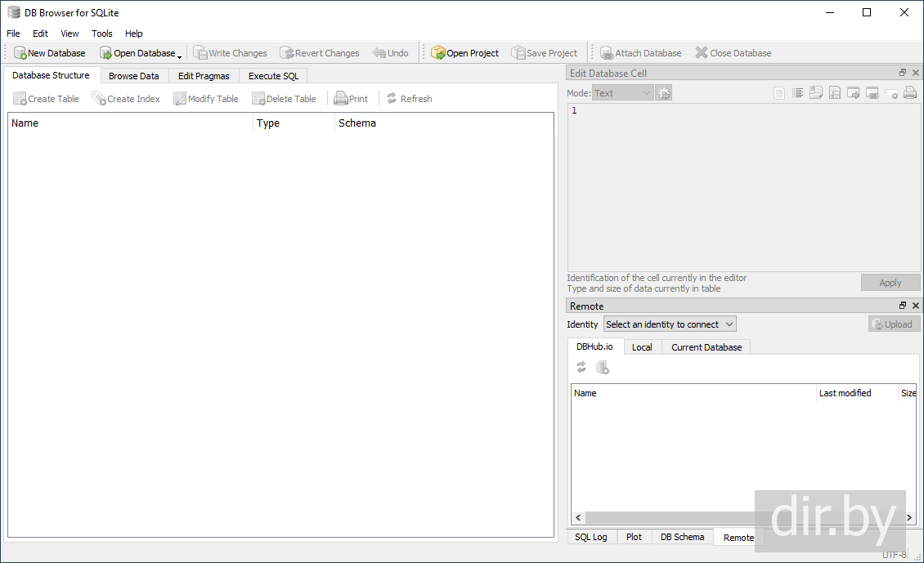924x563 pixels.
Task: Click the refresh arrows icon under DBHub.io
Action: click(581, 368)
